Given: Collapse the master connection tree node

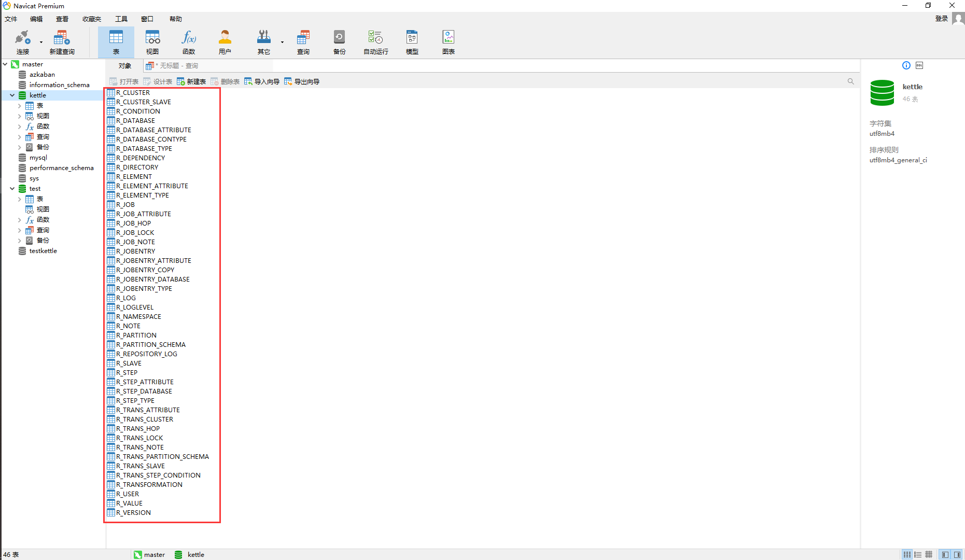Looking at the screenshot, I should [5, 64].
